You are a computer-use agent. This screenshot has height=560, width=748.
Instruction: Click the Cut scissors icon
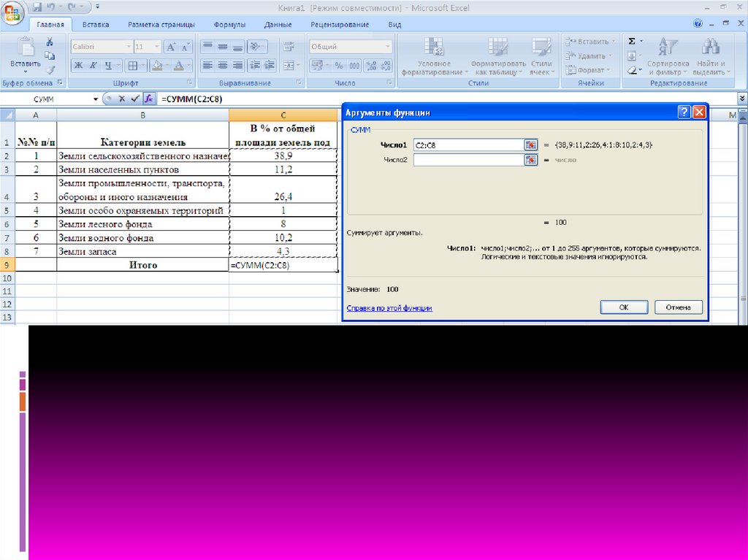click(x=50, y=42)
